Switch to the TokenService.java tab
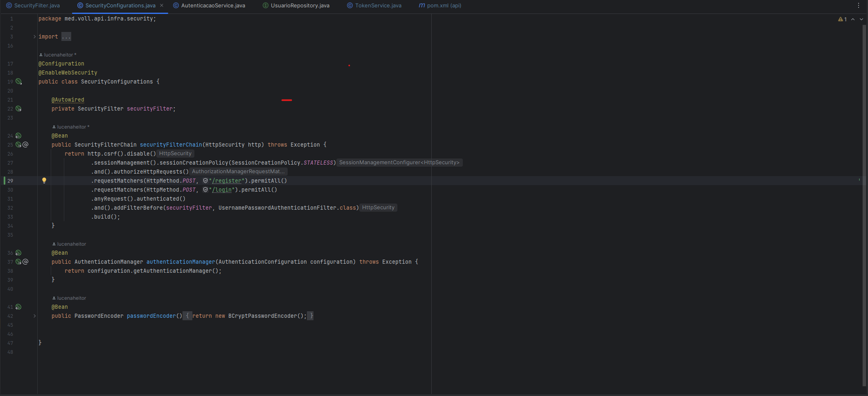 coord(374,6)
